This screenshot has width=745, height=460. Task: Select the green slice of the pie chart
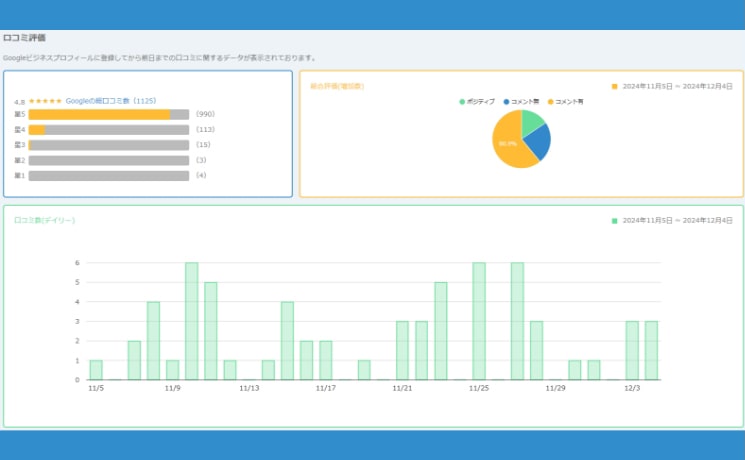click(532, 122)
